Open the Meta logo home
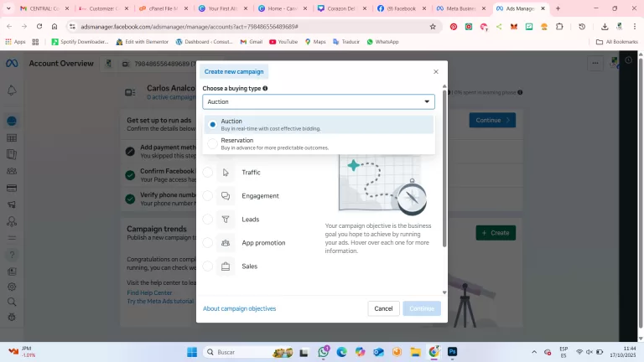Viewport: 644px width, 362px height. [x=12, y=63]
